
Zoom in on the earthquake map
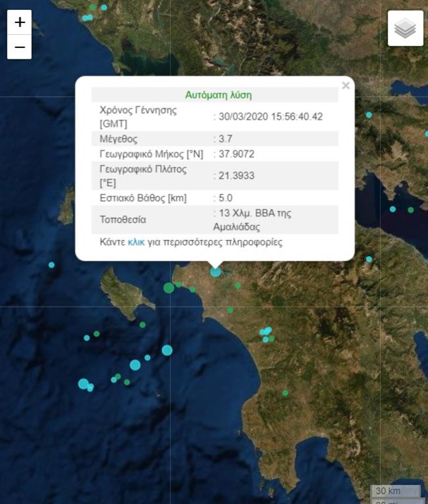pyautogui.click(x=20, y=22)
